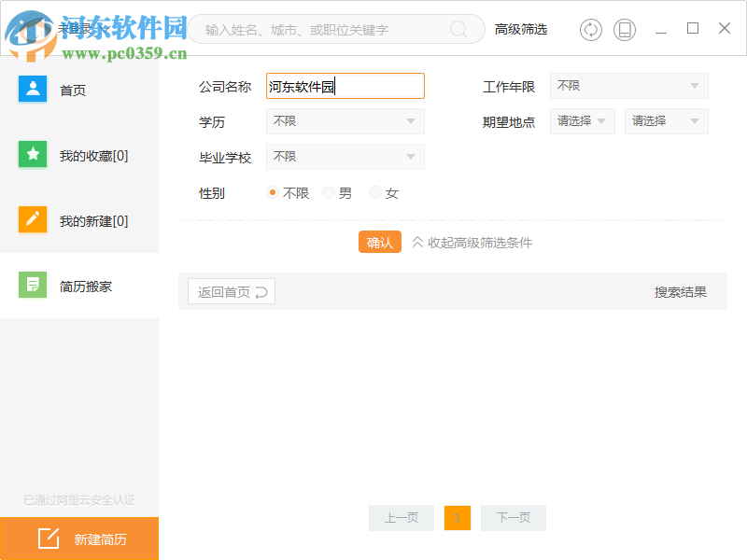Click page number 1 button
This screenshot has height=560, width=747.
tap(458, 518)
